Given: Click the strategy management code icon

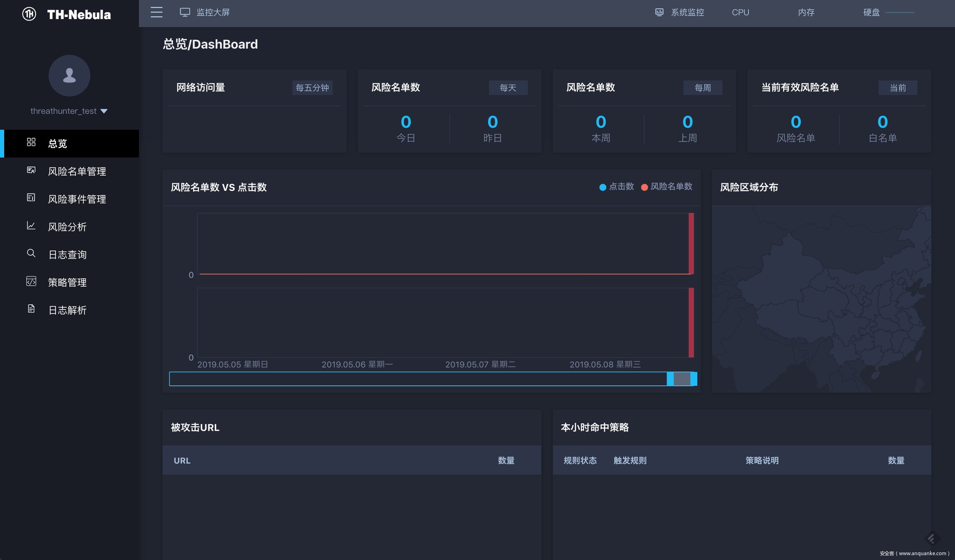Looking at the screenshot, I should pos(31,281).
